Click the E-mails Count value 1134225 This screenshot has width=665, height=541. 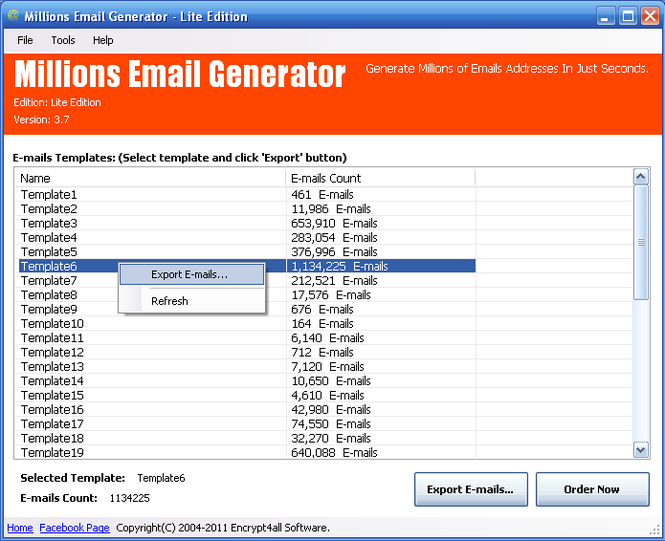(x=130, y=498)
